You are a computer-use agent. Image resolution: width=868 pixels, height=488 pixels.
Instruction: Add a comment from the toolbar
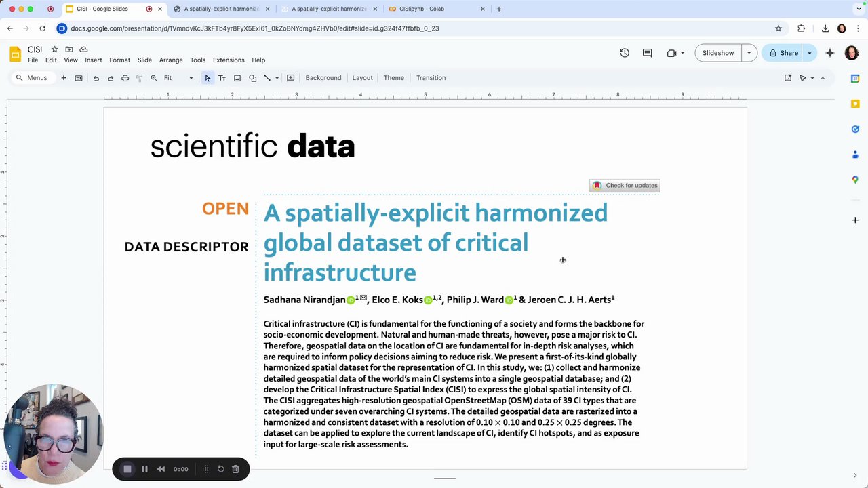point(290,78)
